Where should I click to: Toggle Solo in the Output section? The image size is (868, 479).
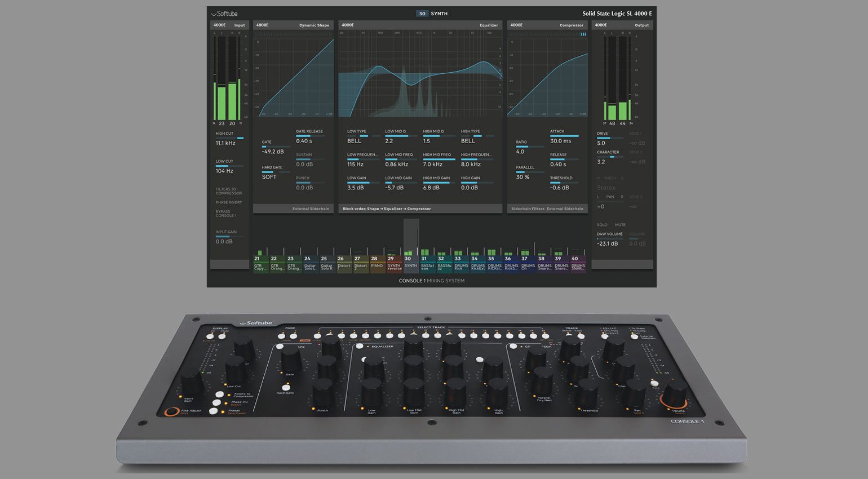click(x=602, y=225)
